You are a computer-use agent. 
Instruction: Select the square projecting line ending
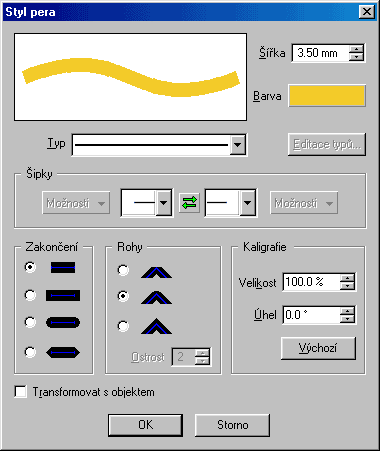30,295
